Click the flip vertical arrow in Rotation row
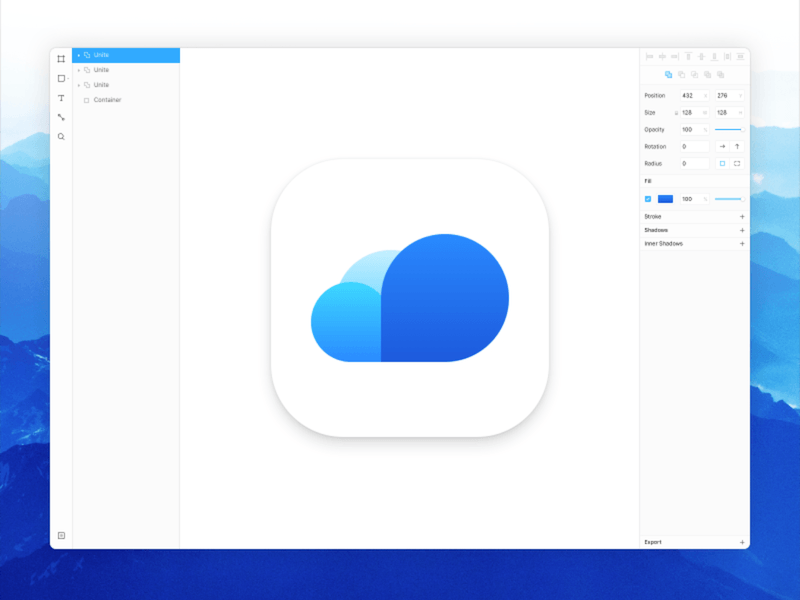The height and width of the screenshot is (600, 800). pyautogui.click(x=737, y=146)
